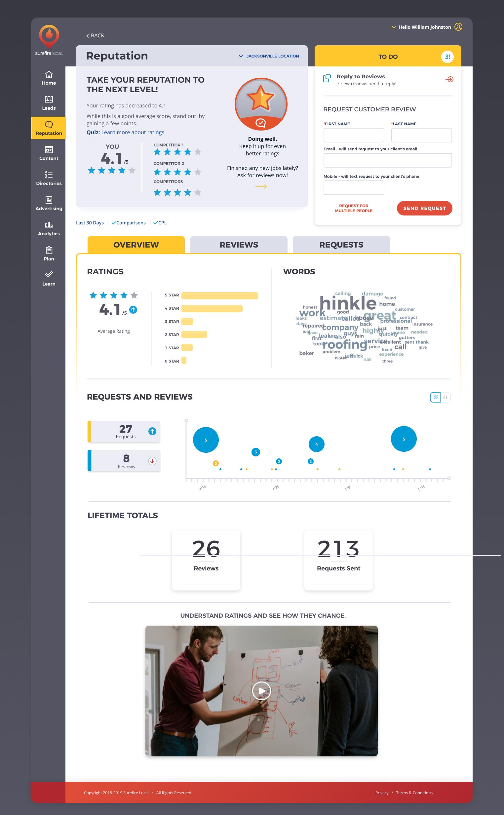The width and height of the screenshot is (504, 815).
Task: Open the Last 30 Days range selector
Action: [90, 223]
